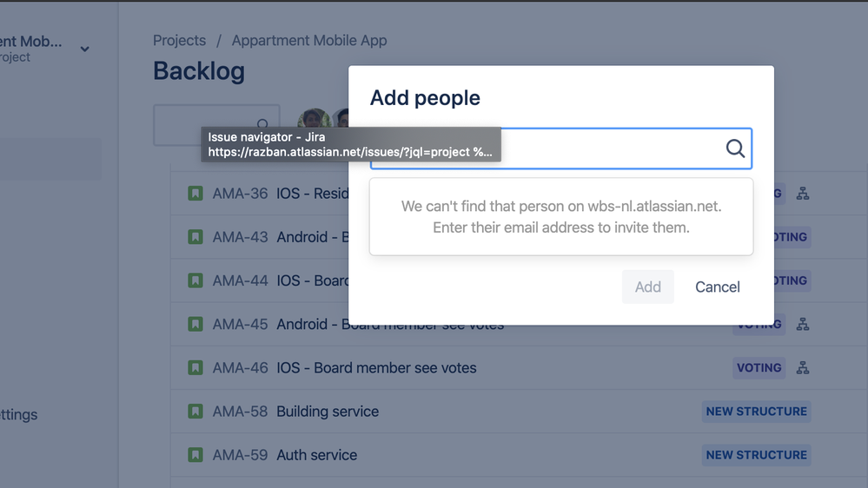This screenshot has height=488, width=868.
Task: Click the child issues icon on AMA-36 row
Action: [x=803, y=193]
